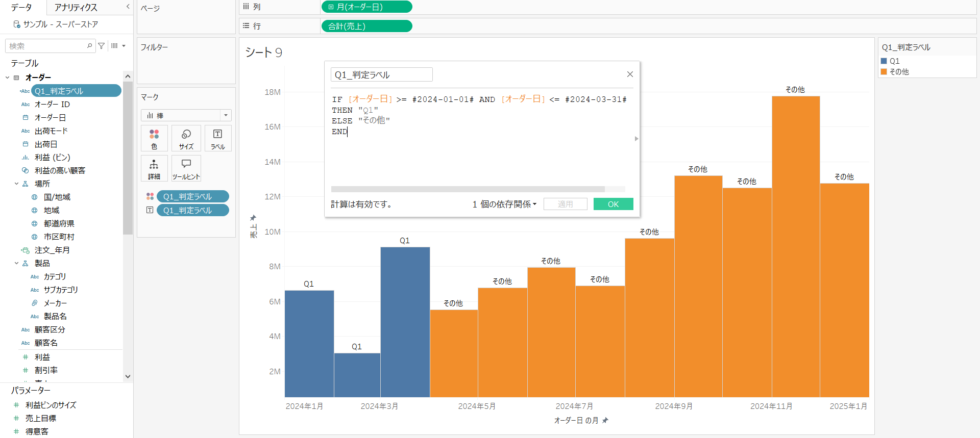Viewport: 980px width, 438px height.
Task: Click the sort icon on the 売上 axis
Action: [253, 218]
